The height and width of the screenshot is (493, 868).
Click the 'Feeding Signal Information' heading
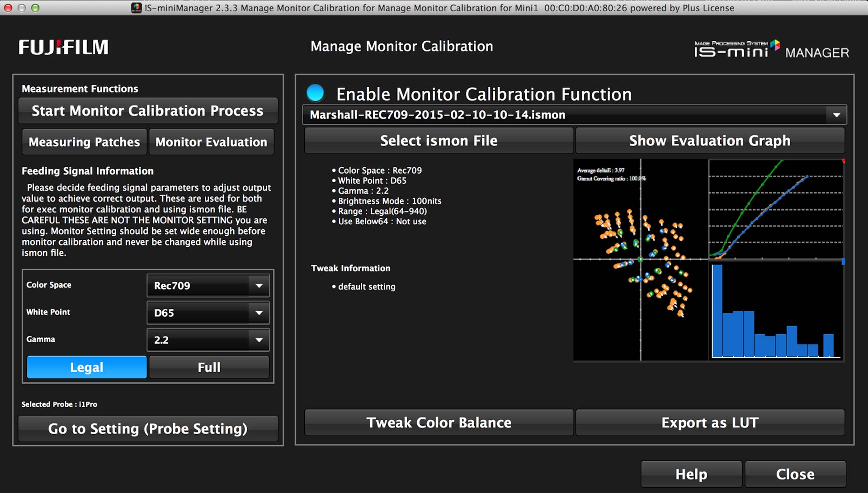(x=88, y=171)
